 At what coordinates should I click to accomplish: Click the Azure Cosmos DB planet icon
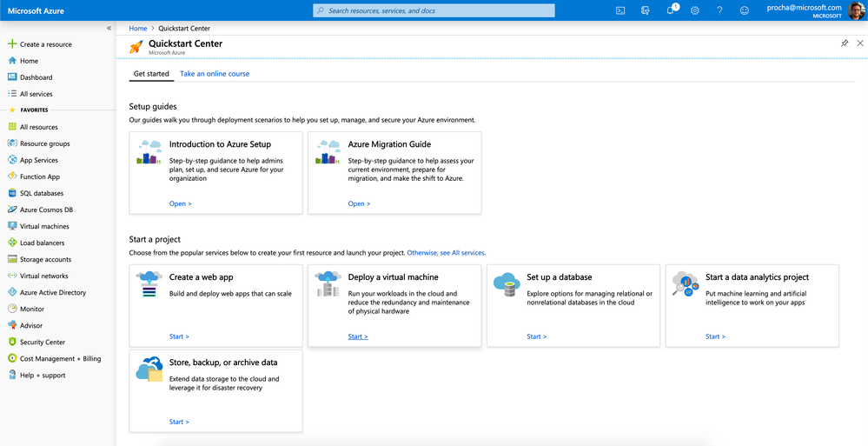[x=11, y=210]
